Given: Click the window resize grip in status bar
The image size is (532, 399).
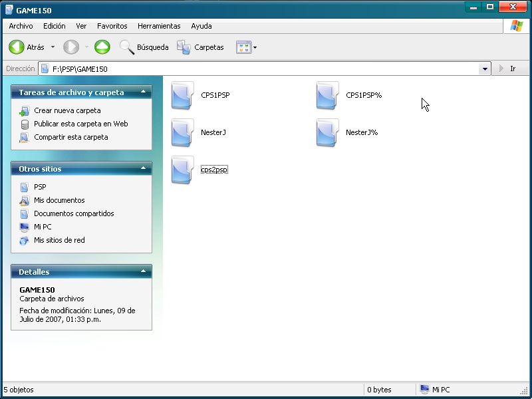Looking at the screenshot, I should pyautogui.click(x=524, y=391).
